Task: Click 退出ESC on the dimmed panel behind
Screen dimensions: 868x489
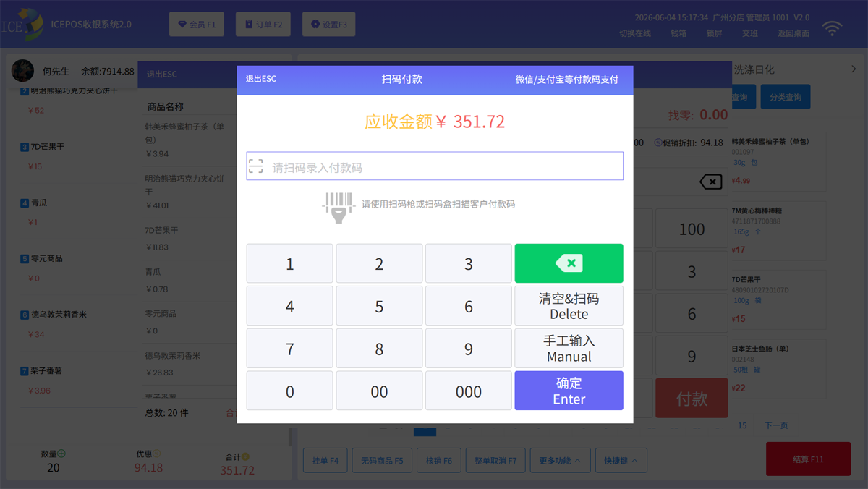Action: point(162,74)
